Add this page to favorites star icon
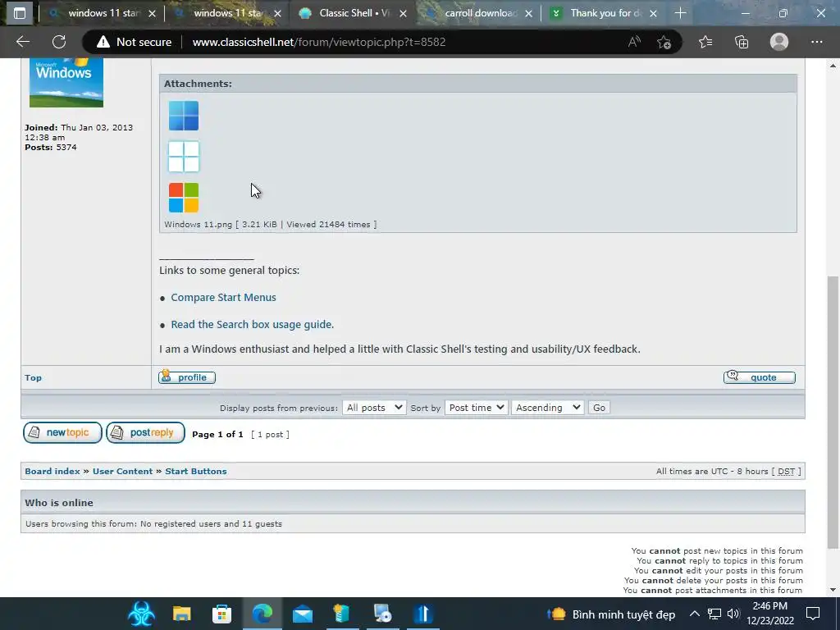 [x=664, y=42]
